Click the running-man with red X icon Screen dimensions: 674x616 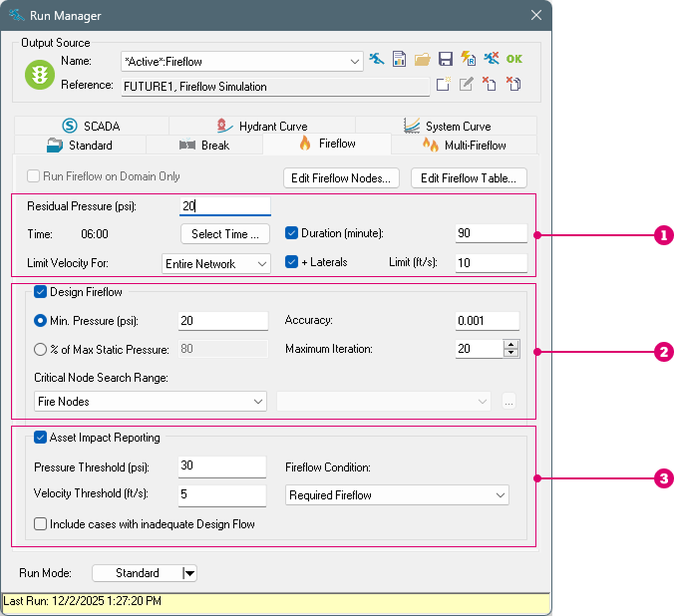tap(491, 59)
